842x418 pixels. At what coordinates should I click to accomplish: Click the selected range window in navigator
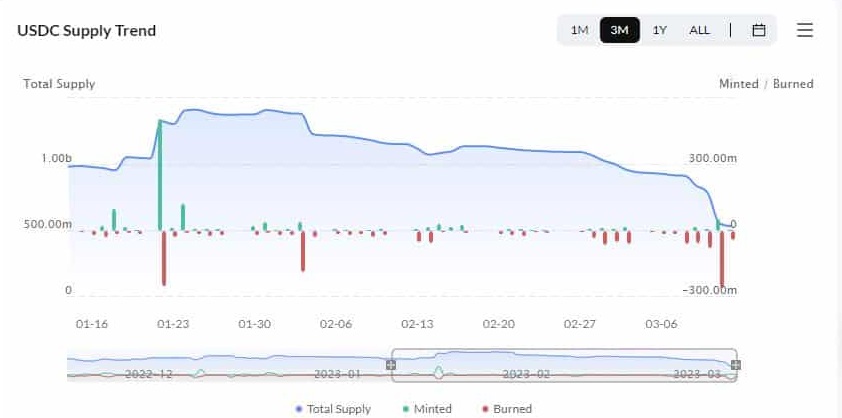(564, 365)
